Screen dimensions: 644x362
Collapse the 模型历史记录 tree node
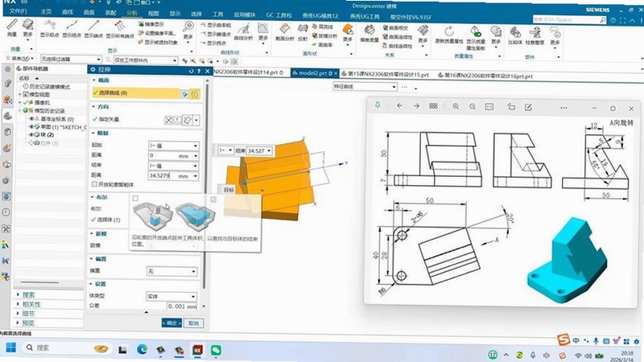[x=20, y=111]
